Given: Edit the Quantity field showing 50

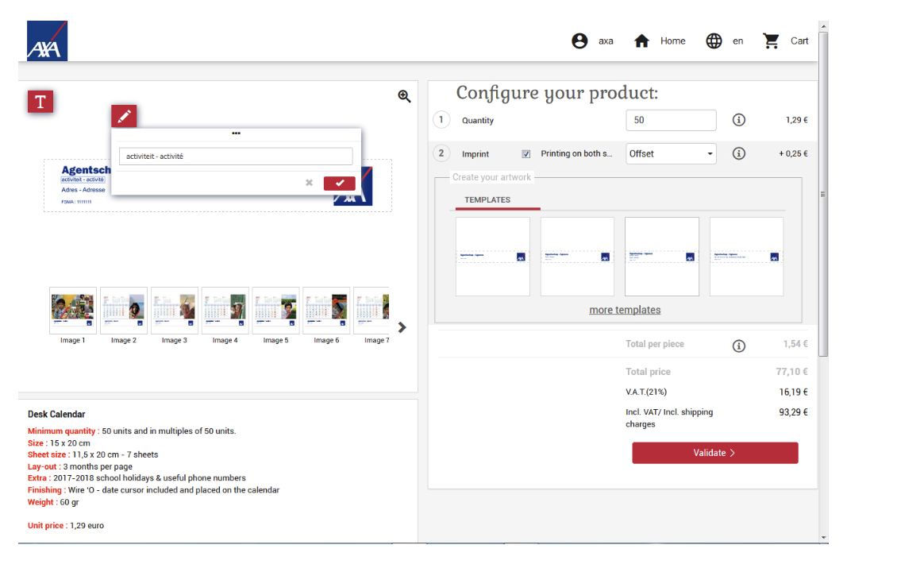Looking at the screenshot, I should tap(671, 120).
